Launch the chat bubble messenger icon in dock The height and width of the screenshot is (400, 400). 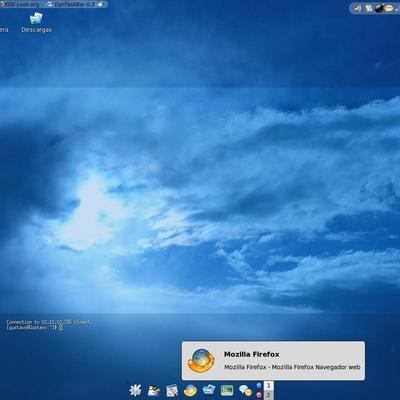click(246, 390)
